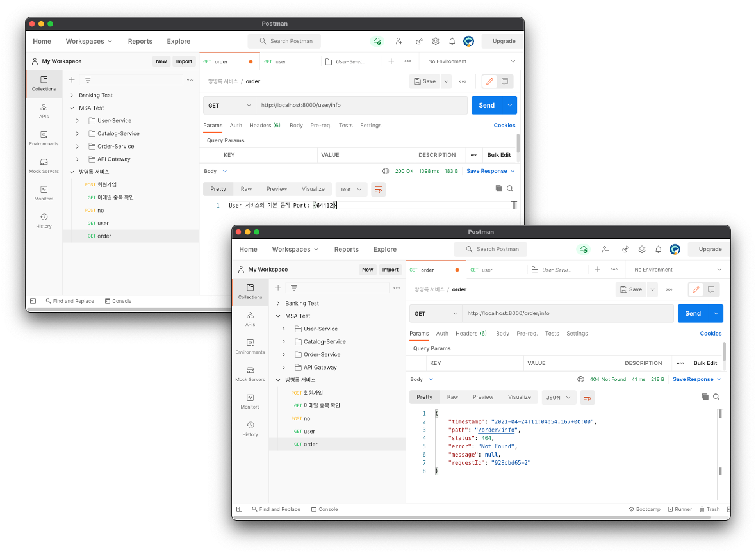This screenshot has width=756, height=554.
Task: Open JSON format dropdown in front window
Action: point(558,397)
